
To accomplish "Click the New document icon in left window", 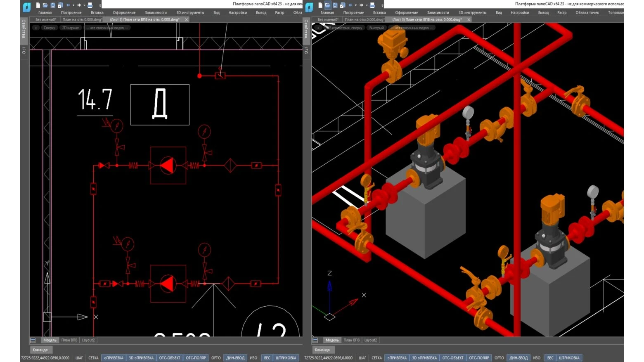I will 38,5.
